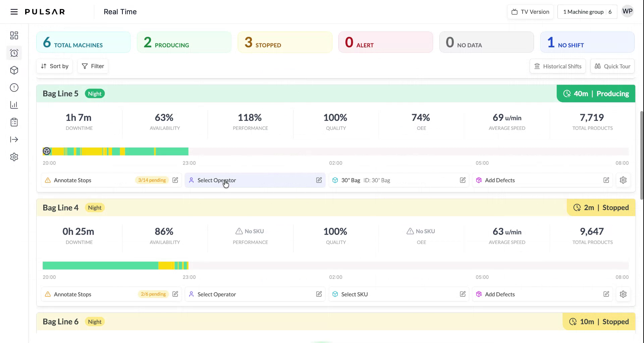Click the cube products icon in sidebar
644x343 pixels.
click(14, 70)
